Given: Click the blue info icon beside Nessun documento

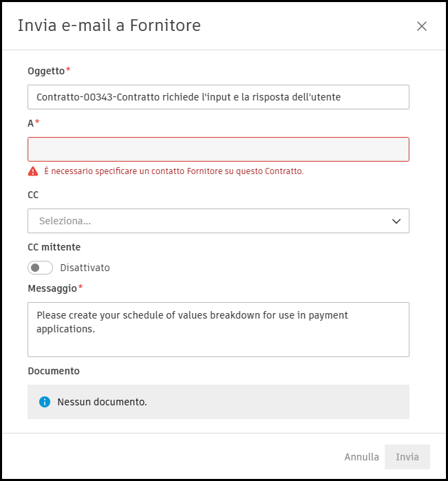Looking at the screenshot, I should click(x=45, y=402).
